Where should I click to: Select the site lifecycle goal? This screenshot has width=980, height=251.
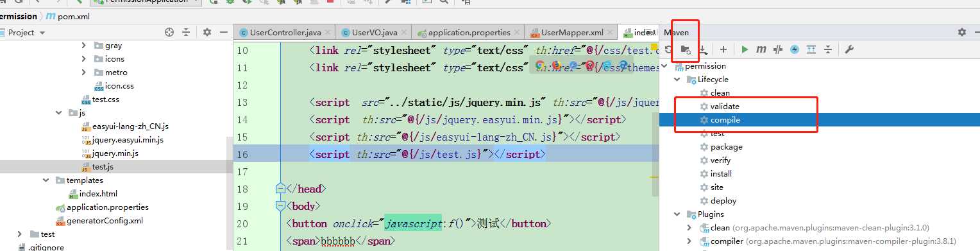[x=711, y=187]
